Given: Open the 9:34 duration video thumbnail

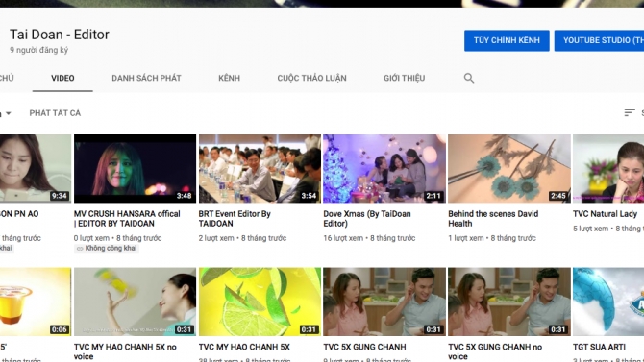Looking at the screenshot, I should (36, 169).
